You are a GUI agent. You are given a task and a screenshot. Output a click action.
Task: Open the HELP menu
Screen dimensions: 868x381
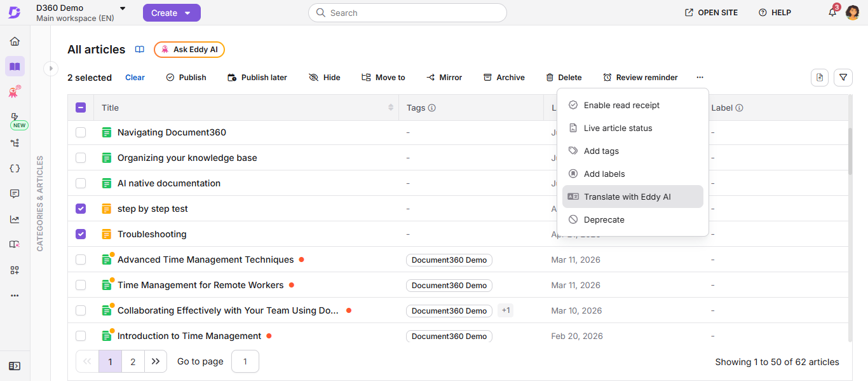[x=775, y=13]
